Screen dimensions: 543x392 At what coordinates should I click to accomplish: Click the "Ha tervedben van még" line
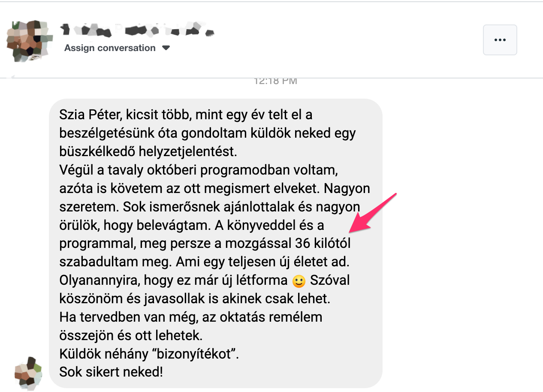191,317
